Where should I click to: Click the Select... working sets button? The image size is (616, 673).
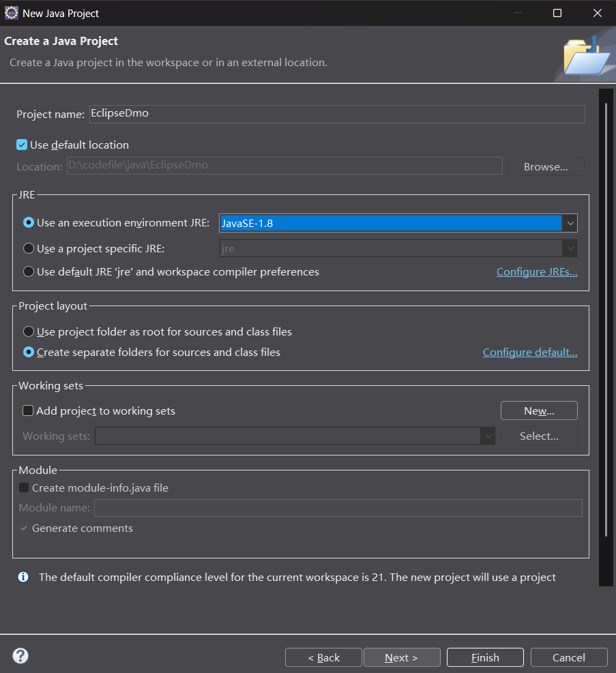click(x=539, y=436)
